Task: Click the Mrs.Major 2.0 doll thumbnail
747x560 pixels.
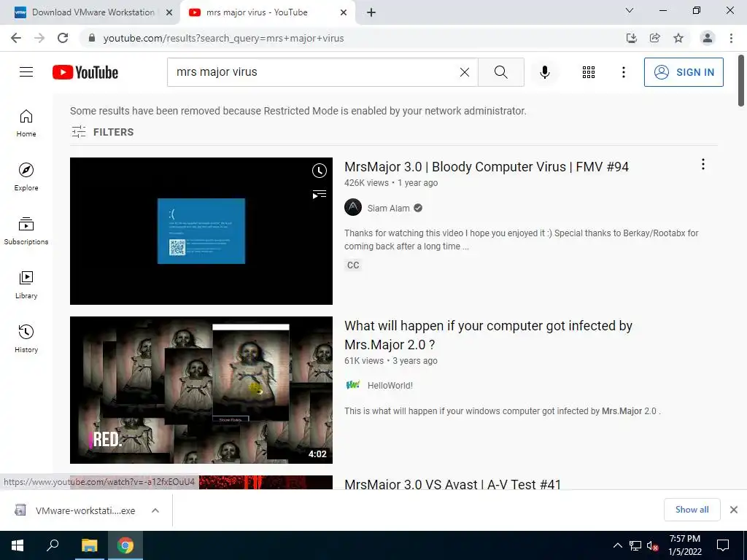Action: coord(201,390)
